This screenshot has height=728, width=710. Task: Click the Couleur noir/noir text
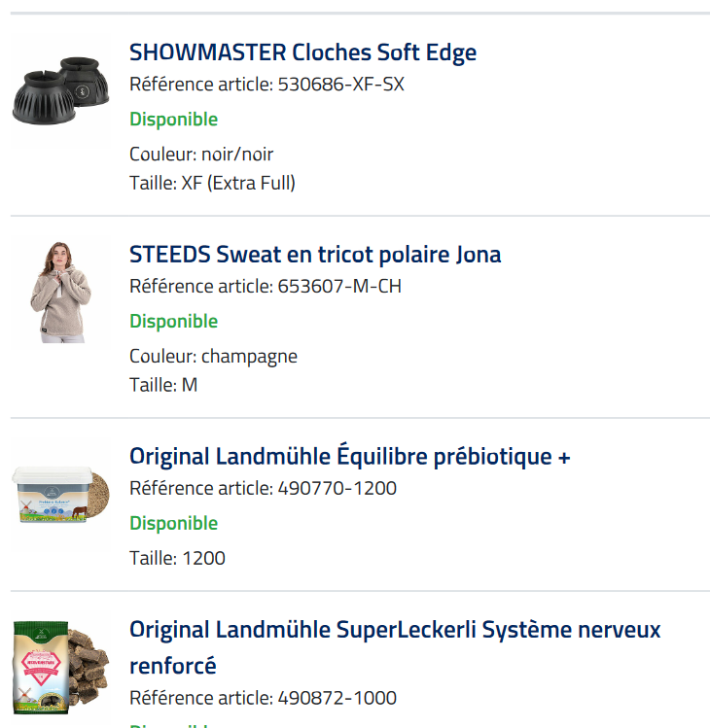click(201, 154)
